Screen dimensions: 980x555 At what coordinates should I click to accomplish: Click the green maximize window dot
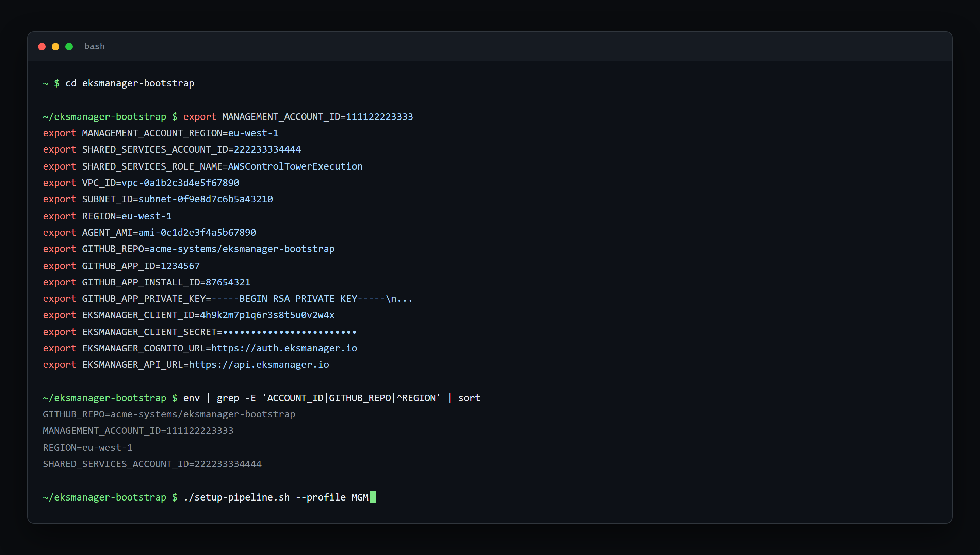point(69,47)
